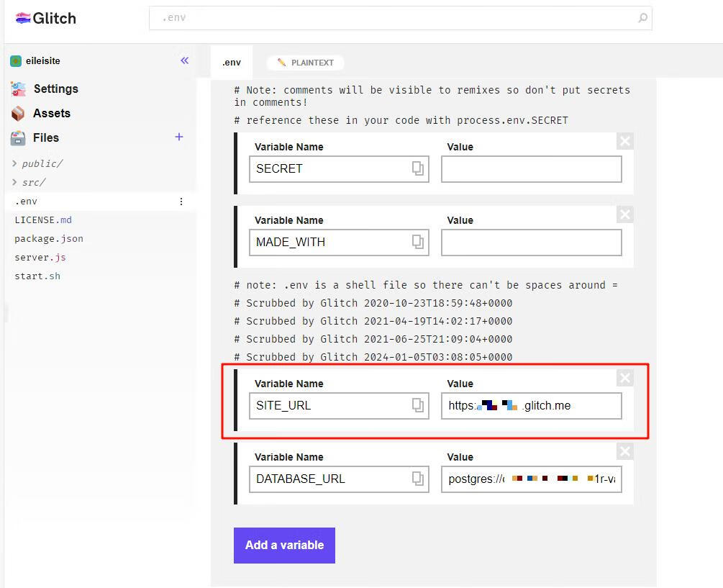Collapse the sidebar with double chevron
The image size is (723, 588).
point(185,60)
